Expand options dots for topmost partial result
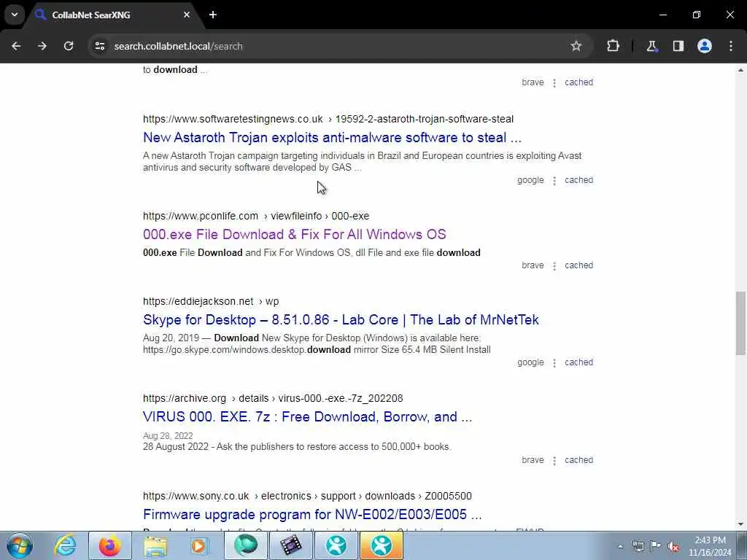Screen dimensions: 747x560 (554, 83)
